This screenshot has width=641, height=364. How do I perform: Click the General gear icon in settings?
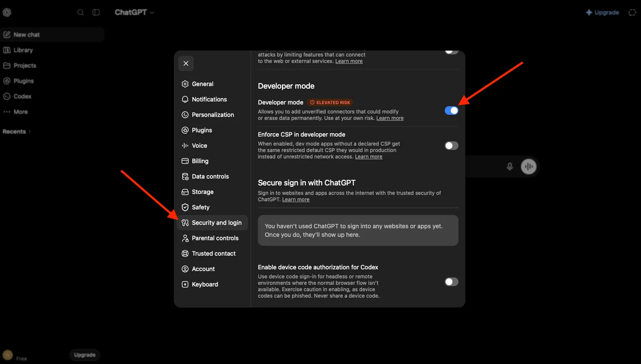[x=185, y=84]
